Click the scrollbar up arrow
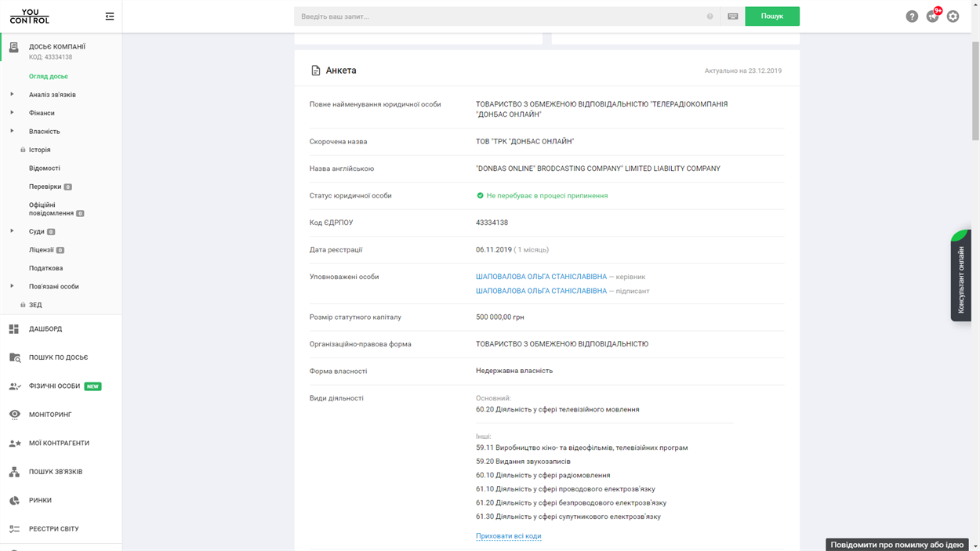 pos(975,5)
